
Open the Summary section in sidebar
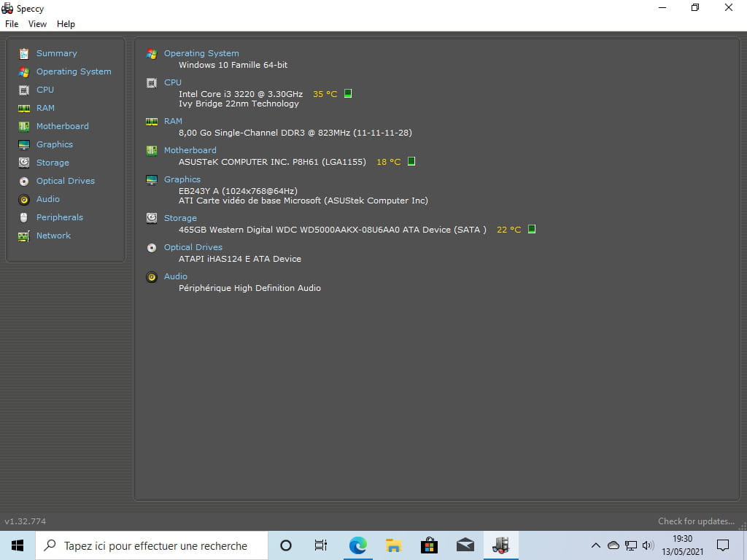tap(56, 53)
